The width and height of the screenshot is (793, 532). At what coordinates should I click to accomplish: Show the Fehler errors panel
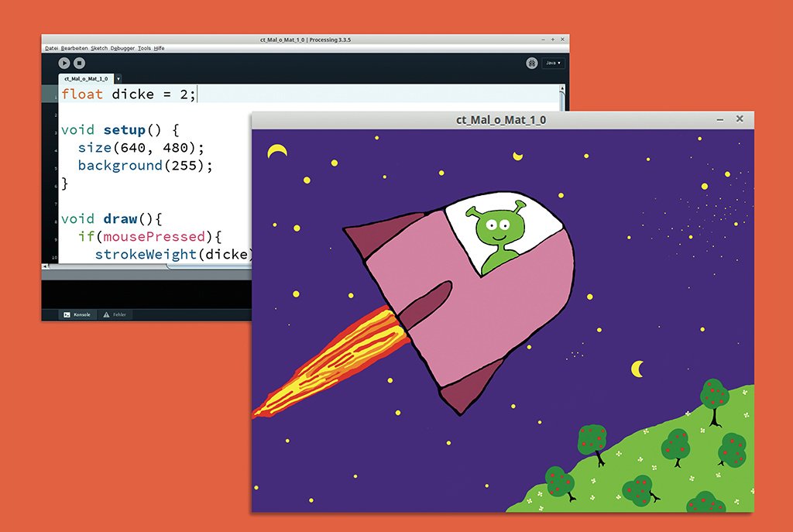pos(115,314)
